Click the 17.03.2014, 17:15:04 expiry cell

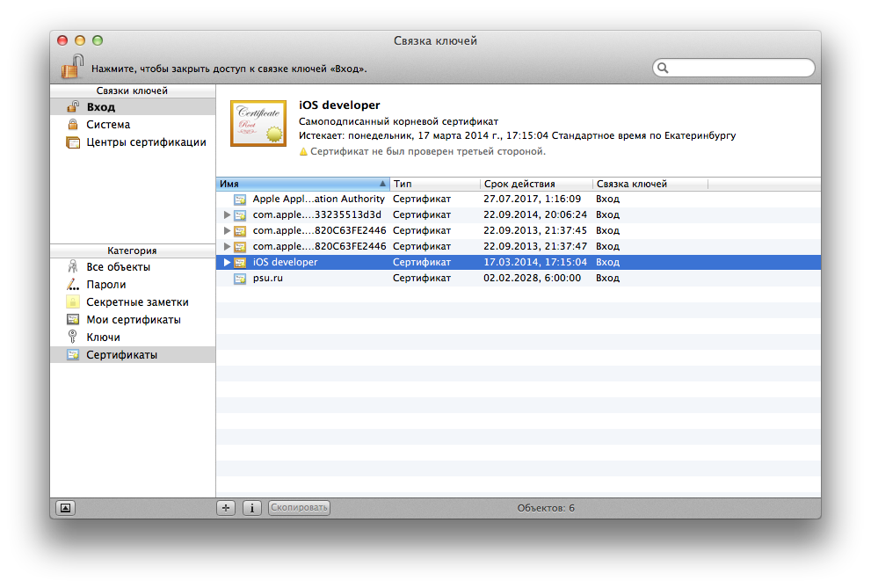[x=535, y=262]
